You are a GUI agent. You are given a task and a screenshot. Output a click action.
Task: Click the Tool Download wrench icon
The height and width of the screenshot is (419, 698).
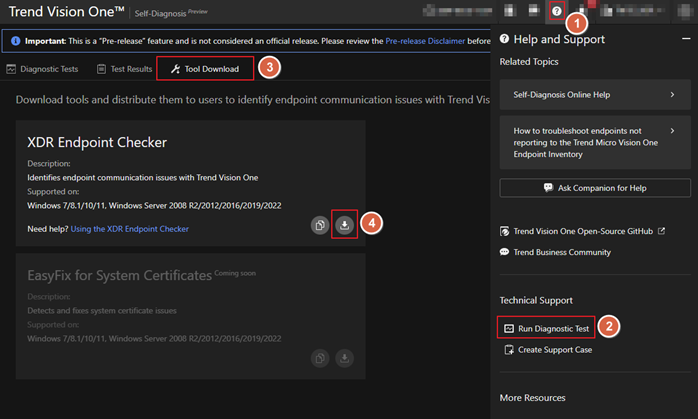(x=176, y=69)
